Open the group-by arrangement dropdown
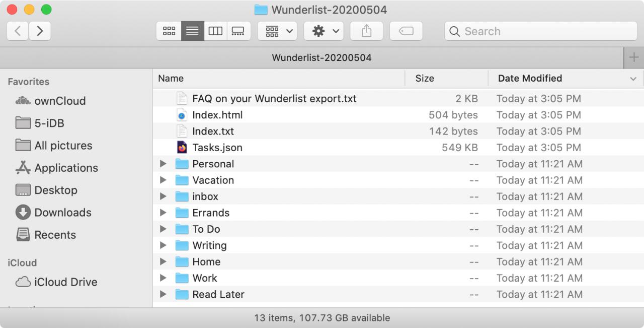644x328 pixels. (277, 31)
